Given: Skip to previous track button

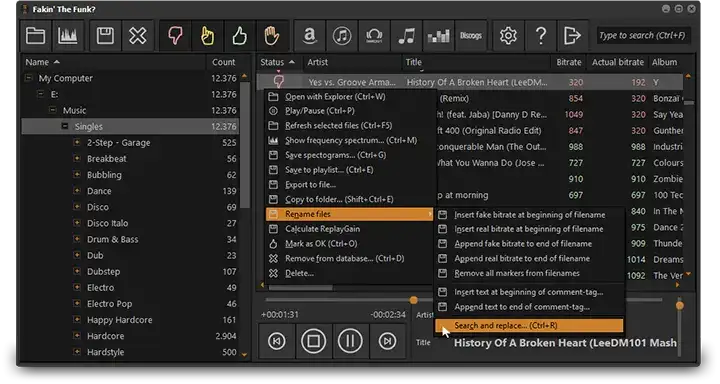Looking at the screenshot, I should pyautogui.click(x=276, y=341).
